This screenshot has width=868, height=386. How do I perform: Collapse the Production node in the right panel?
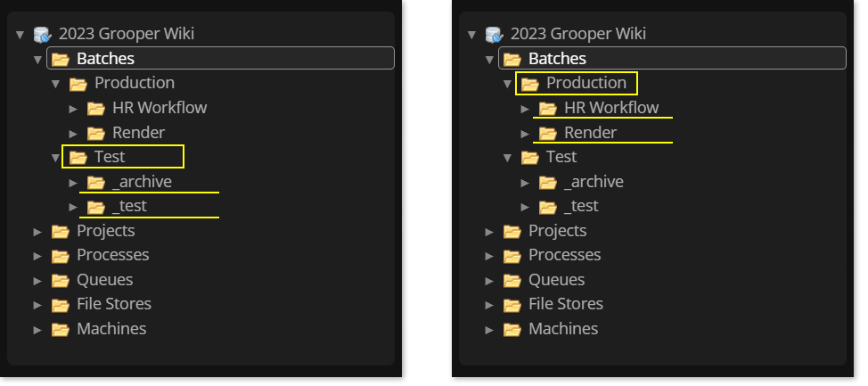507,84
